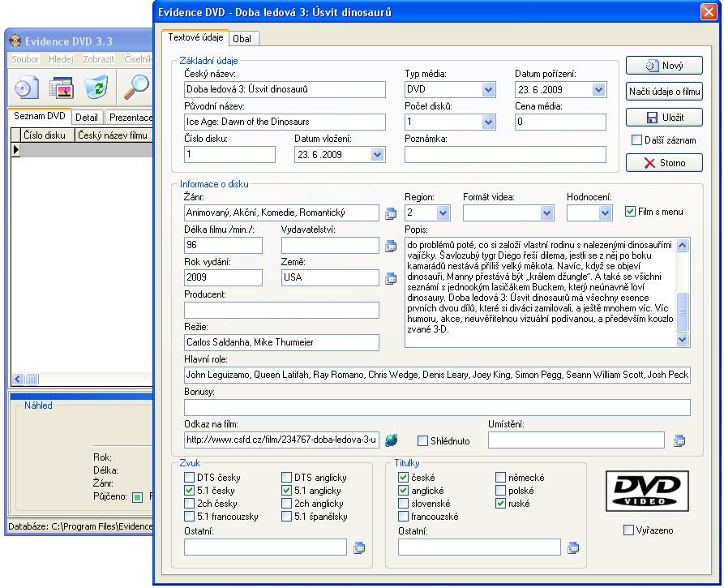724x588 pixels.
Task: Open the genre list picker next to Žánr
Action: [391, 213]
